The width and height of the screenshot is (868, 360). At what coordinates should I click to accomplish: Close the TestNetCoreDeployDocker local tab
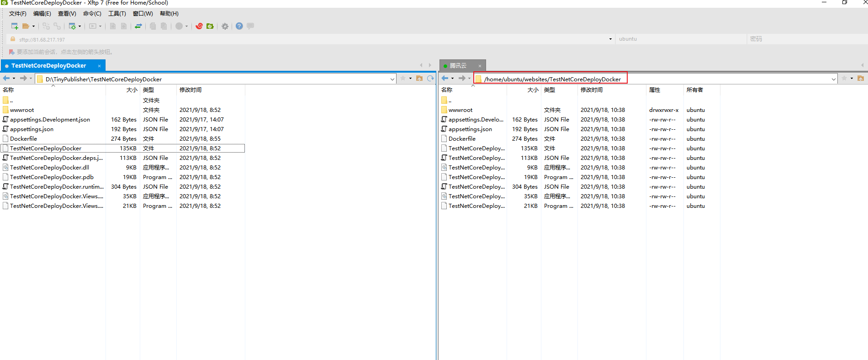(x=99, y=66)
